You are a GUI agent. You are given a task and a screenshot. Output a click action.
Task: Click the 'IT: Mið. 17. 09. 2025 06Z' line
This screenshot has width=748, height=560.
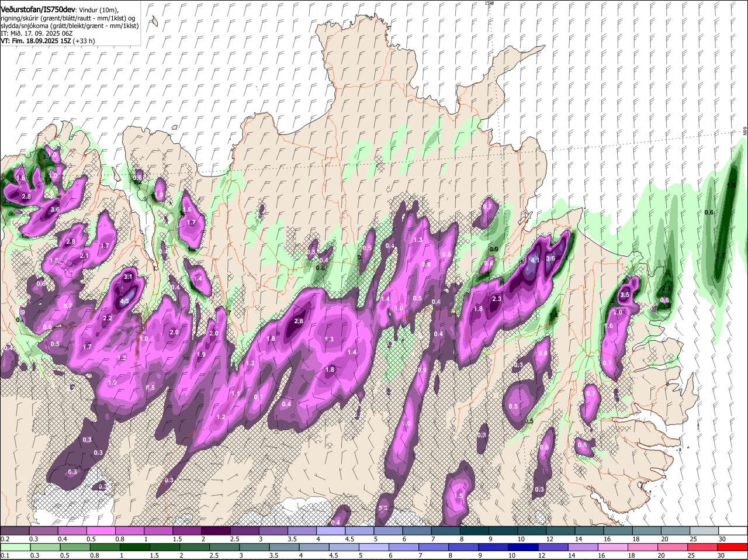click(37, 33)
